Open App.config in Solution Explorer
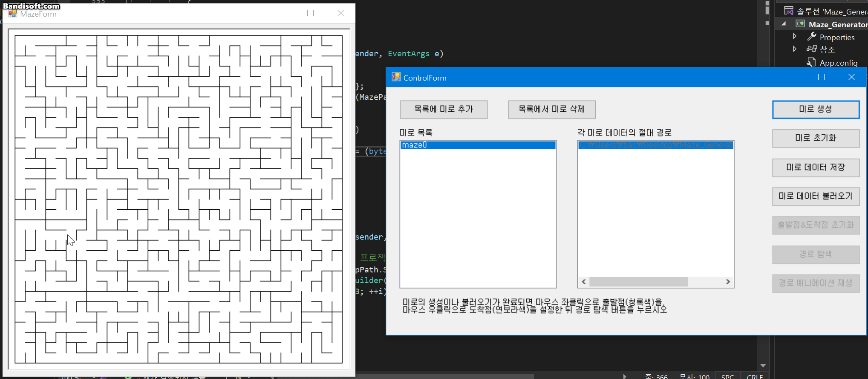 838,63
